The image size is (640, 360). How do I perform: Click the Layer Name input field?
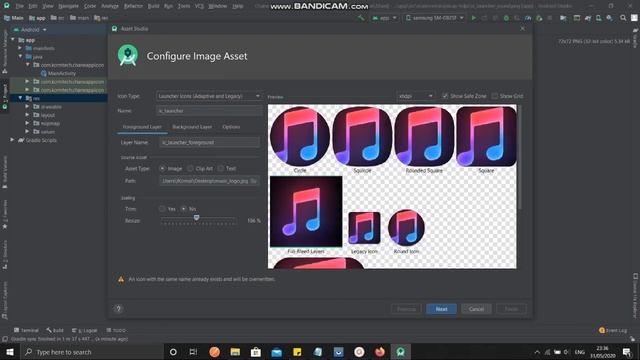pyautogui.click(x=209, y=142)
